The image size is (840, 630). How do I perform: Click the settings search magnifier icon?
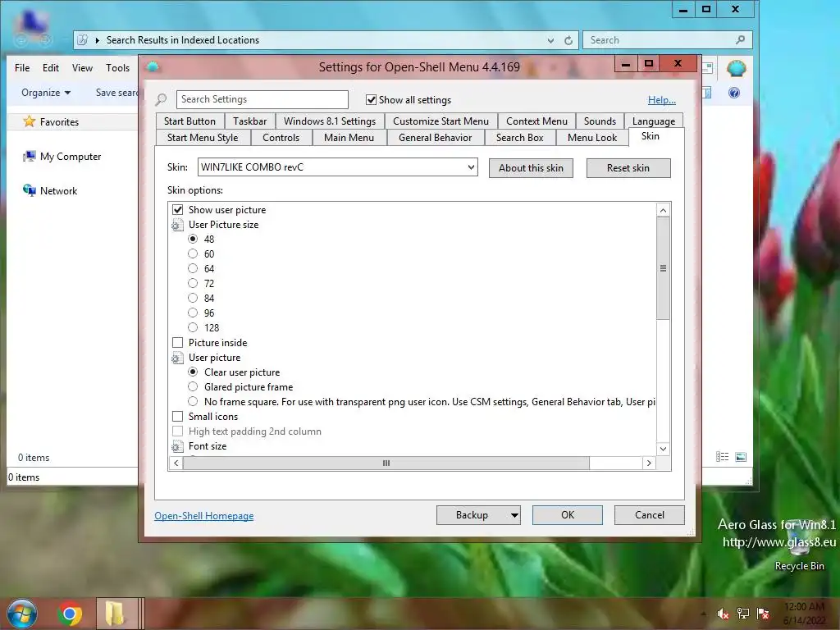coord(162,99)
